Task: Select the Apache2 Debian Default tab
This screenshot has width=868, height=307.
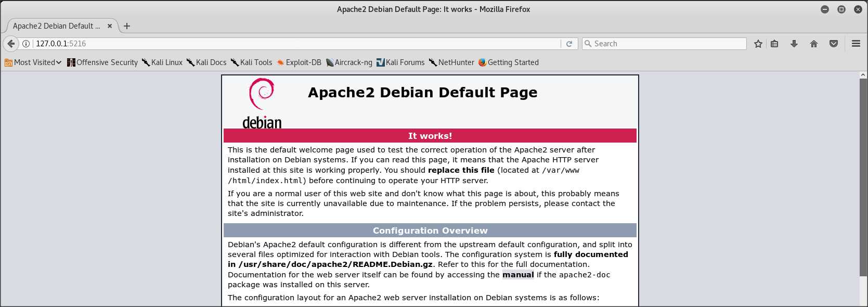Action: coord(61,26)
